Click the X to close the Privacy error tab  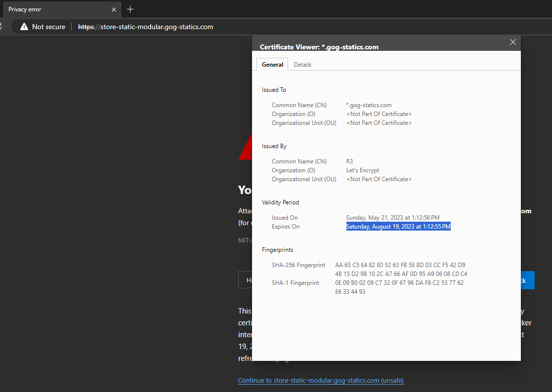(114, 9)
